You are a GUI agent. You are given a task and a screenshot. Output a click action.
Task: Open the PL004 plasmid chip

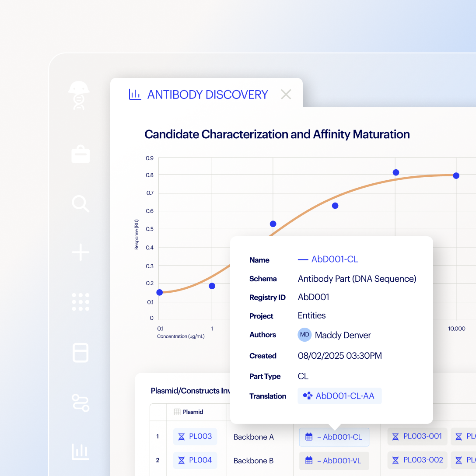coord(195,460)
